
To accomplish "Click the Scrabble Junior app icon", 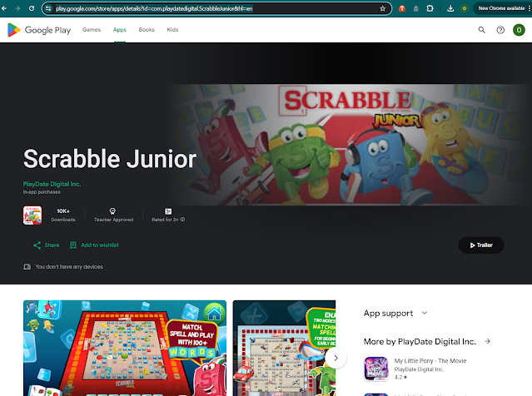I will coord(32,215).
